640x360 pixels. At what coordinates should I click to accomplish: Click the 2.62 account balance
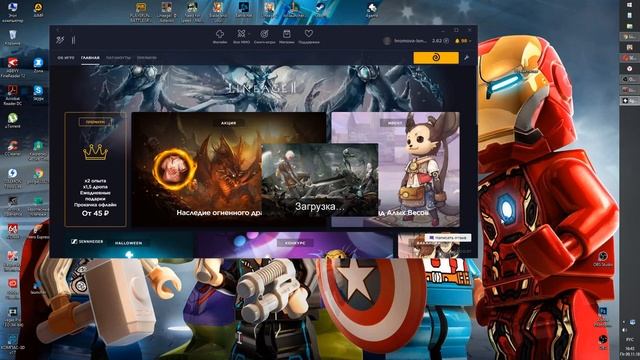440,41
